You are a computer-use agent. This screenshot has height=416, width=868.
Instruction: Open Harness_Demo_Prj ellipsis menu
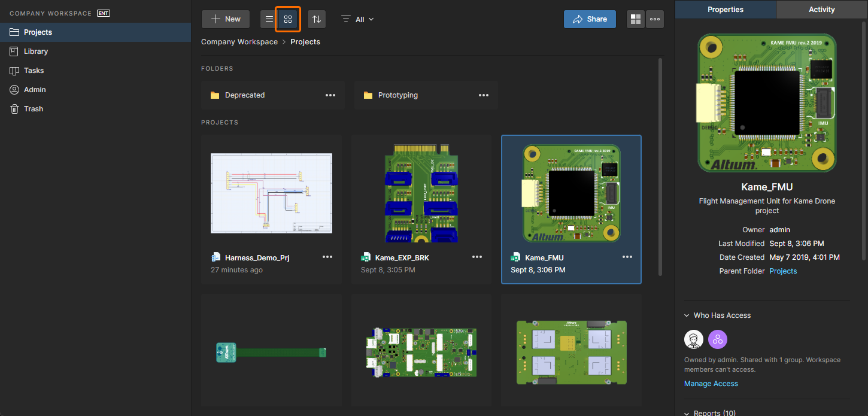327,257
